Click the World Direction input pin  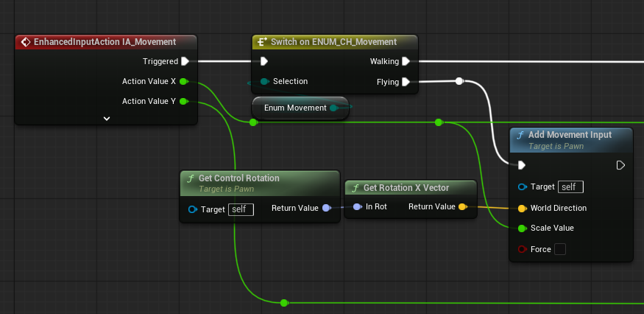[x=522, y=208]
